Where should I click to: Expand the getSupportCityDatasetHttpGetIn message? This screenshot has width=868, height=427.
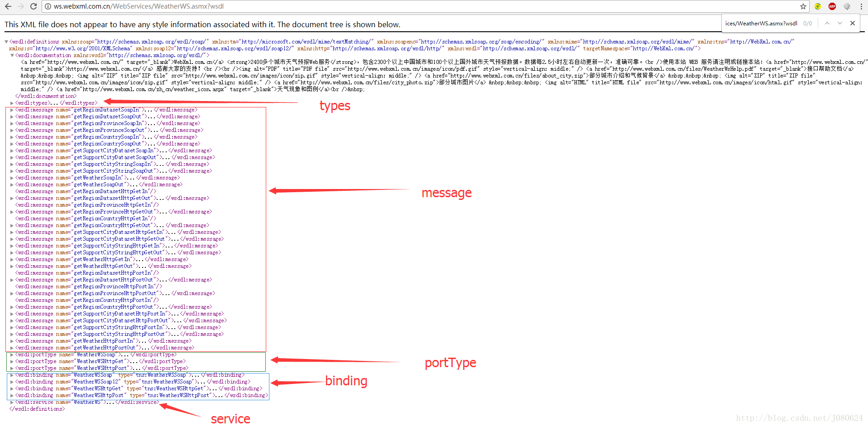(12, 232)
